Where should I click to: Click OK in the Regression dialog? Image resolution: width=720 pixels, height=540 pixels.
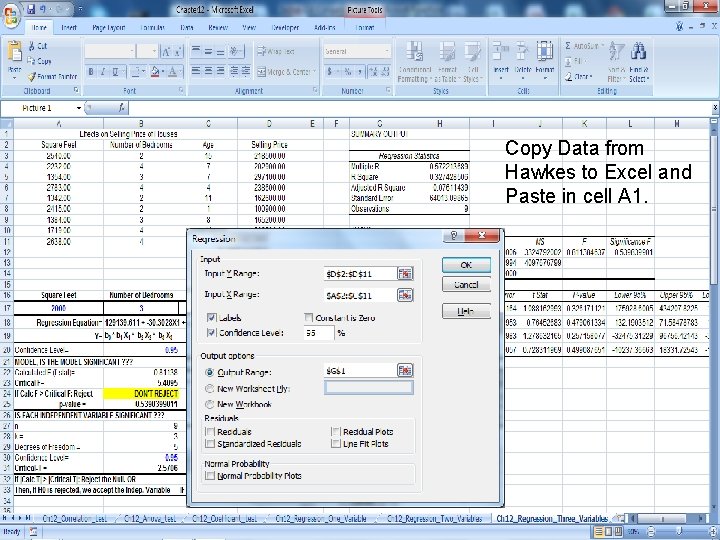coord(466,265)
